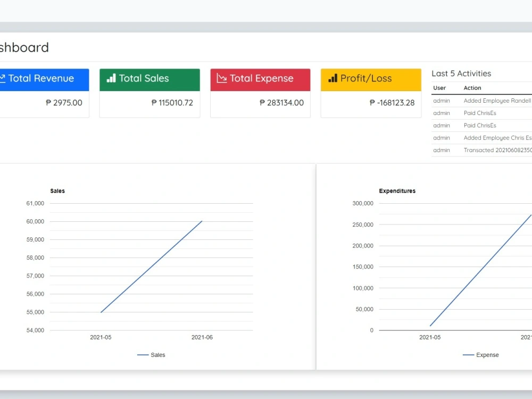This screenshot has width=532, height=399.
Task: Select the ₱ 115010.72 sales value
Action: [x=172, y=103]
